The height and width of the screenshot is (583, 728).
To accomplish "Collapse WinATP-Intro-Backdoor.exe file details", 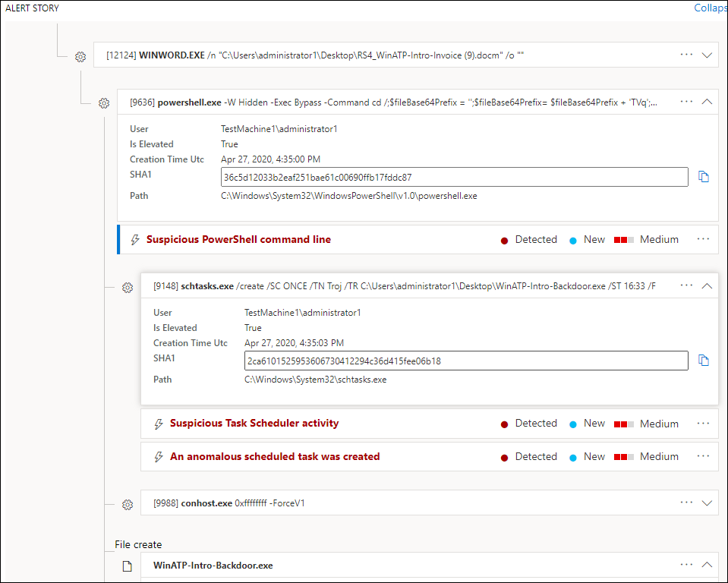I will click(708, 565).
